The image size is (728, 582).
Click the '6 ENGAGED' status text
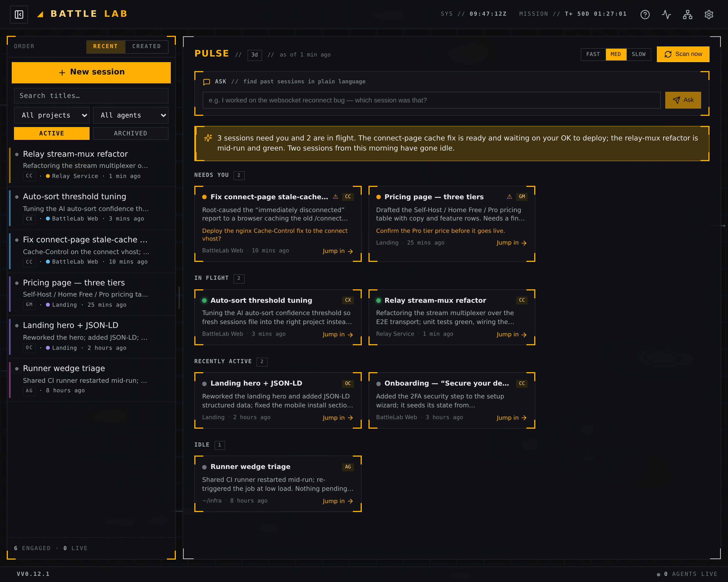[32, 548]
